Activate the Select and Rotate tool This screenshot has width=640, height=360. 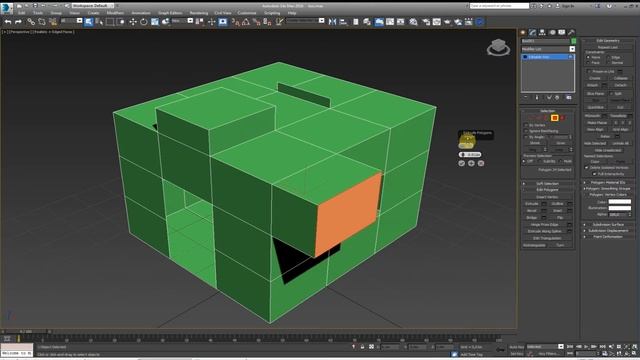pyautogui.click(x=144, y=22)
